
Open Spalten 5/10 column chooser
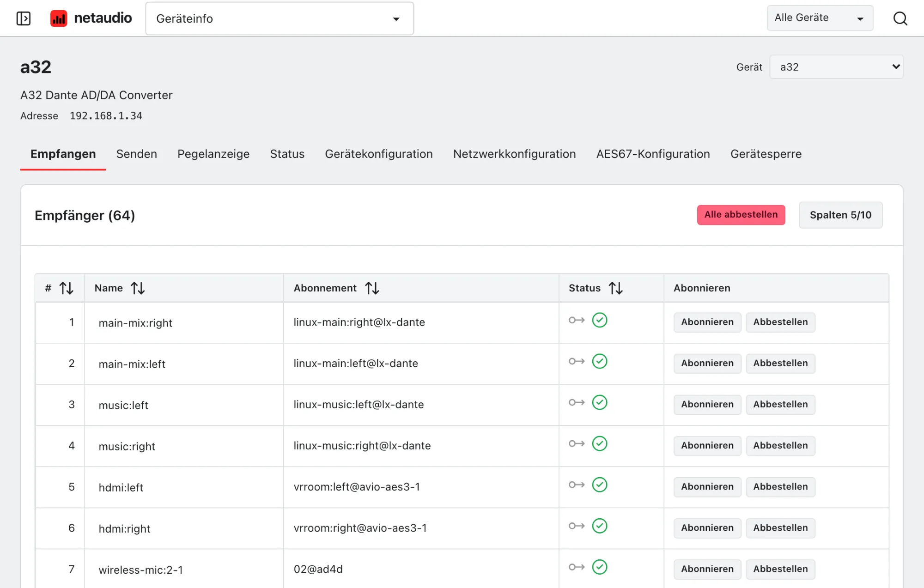(x=840, y=215)
